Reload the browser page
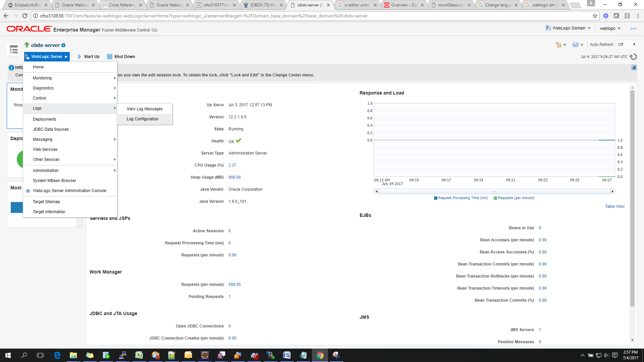Screen dimensions: 644x362 pyautogui.click(x=24, y=16)
